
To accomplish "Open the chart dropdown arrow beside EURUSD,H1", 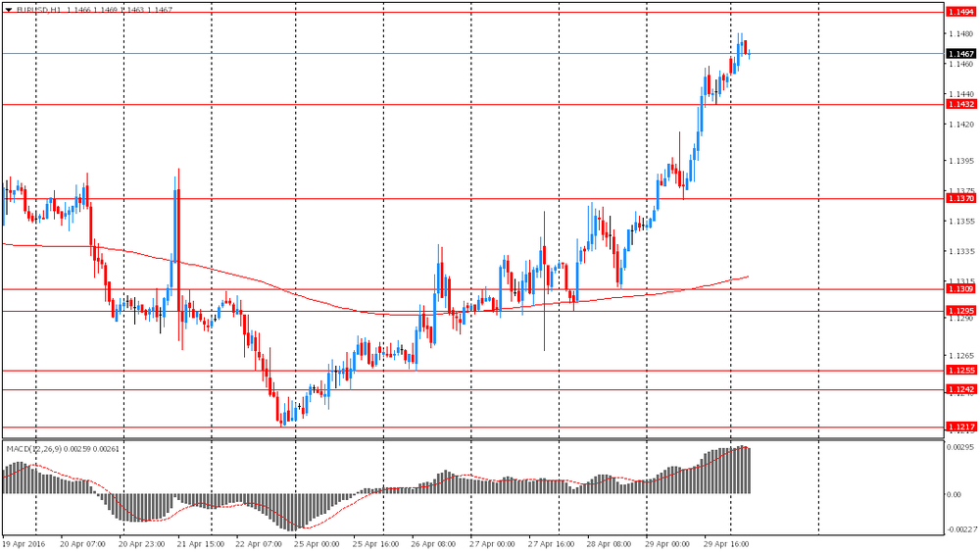I will point(8,9).
